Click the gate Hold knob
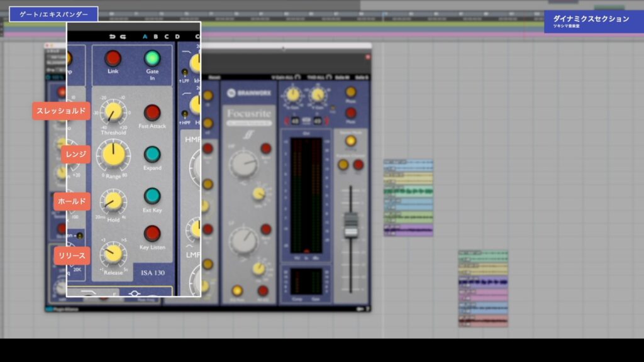 tap(113, 201)
